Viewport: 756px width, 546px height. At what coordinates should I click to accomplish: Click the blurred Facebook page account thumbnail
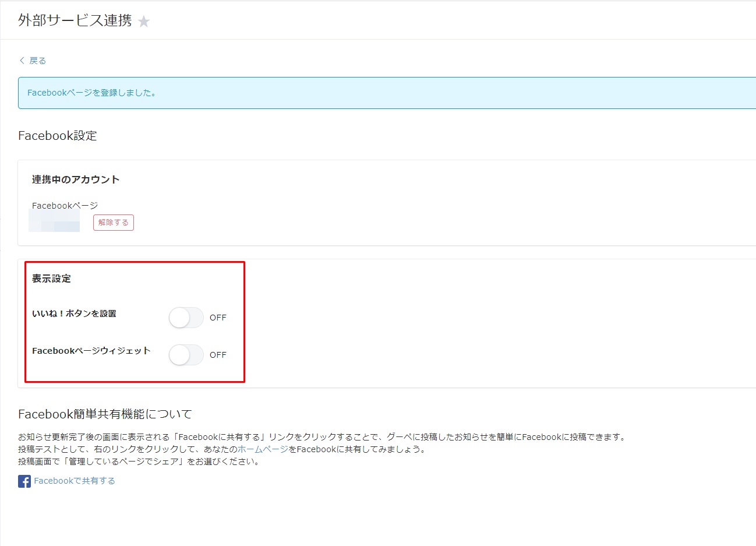coord(54,221)
